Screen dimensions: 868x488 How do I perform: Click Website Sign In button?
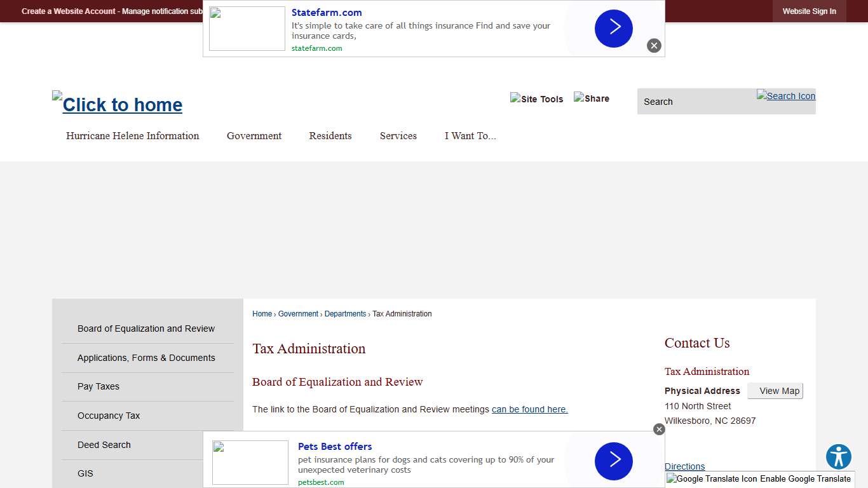pyautogui.click(x=809, y=11)
